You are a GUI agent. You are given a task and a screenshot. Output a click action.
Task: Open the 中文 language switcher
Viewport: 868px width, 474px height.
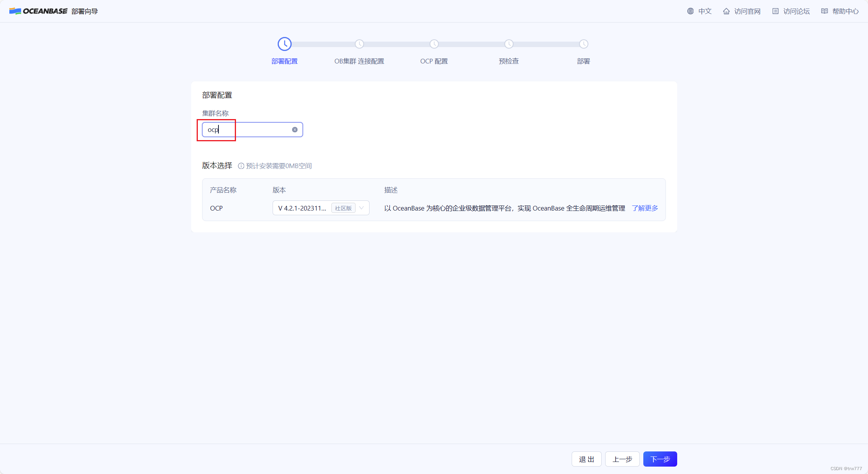[x=705, y=11]
